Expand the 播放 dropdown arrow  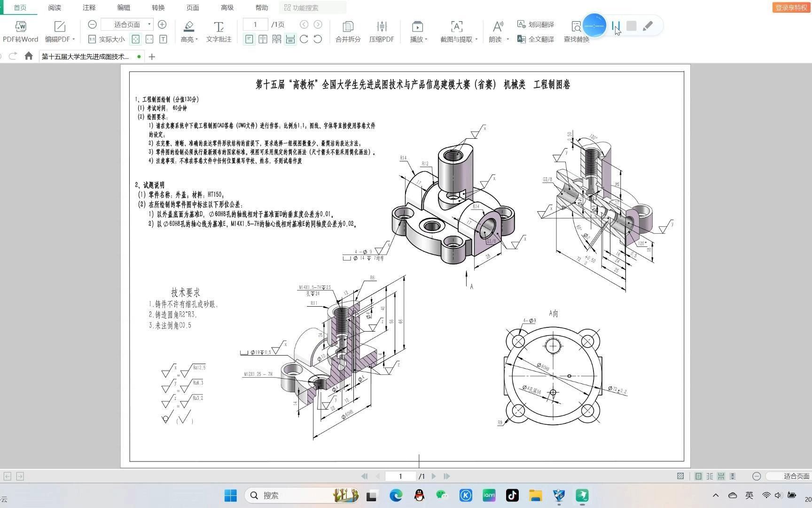426,40
